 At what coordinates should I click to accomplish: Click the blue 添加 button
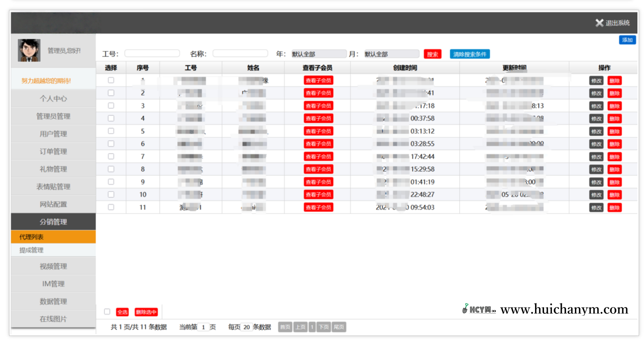(627, 40)
